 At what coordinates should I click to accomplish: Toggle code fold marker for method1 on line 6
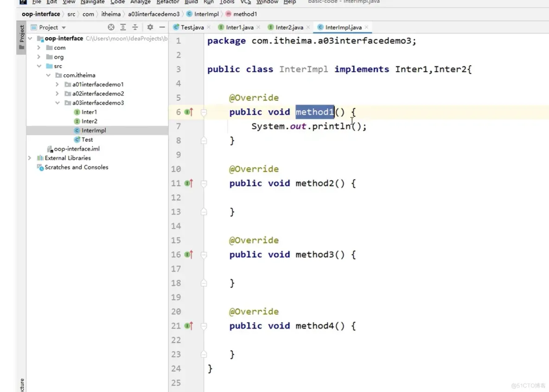204,112
